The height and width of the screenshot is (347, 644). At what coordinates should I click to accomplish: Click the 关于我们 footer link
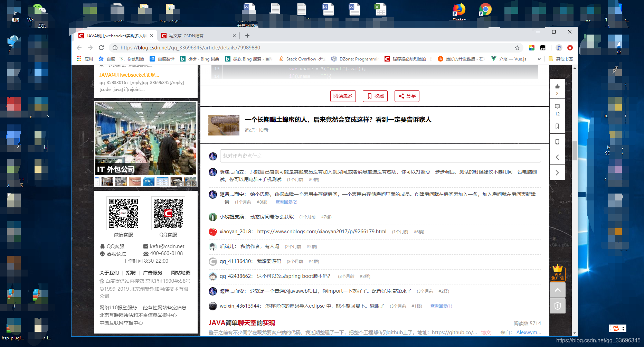(x=109, y=273)
